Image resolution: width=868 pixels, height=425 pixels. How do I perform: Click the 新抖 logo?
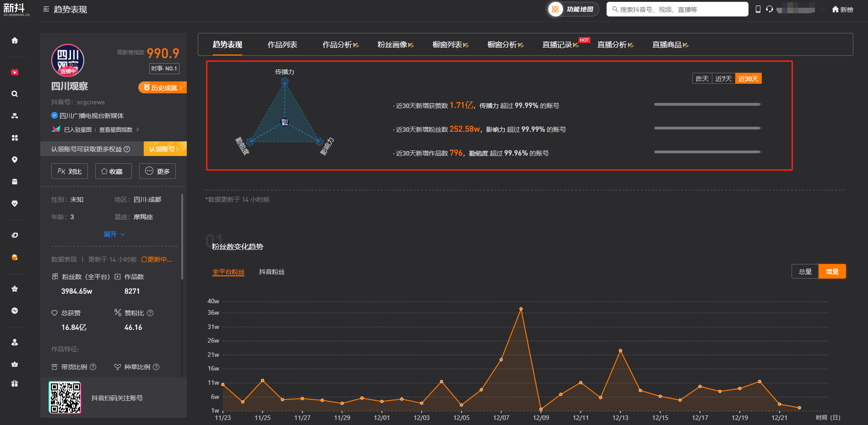[16, 10]
